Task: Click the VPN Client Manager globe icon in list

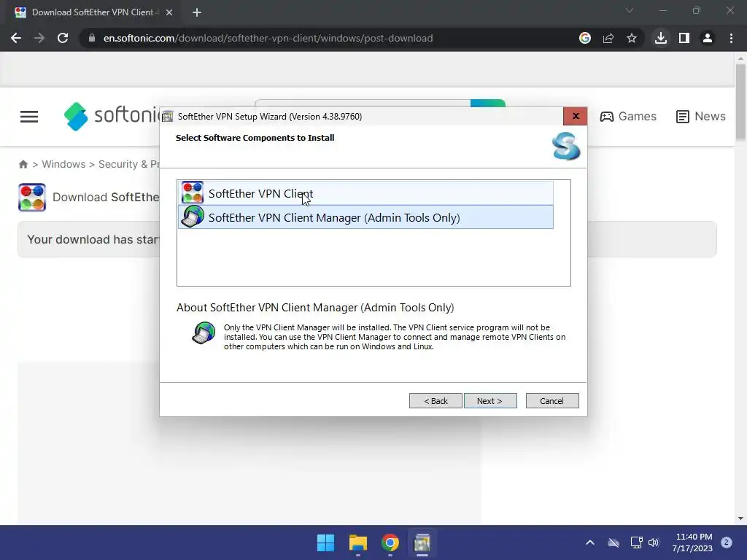Action: click(193, 217)
